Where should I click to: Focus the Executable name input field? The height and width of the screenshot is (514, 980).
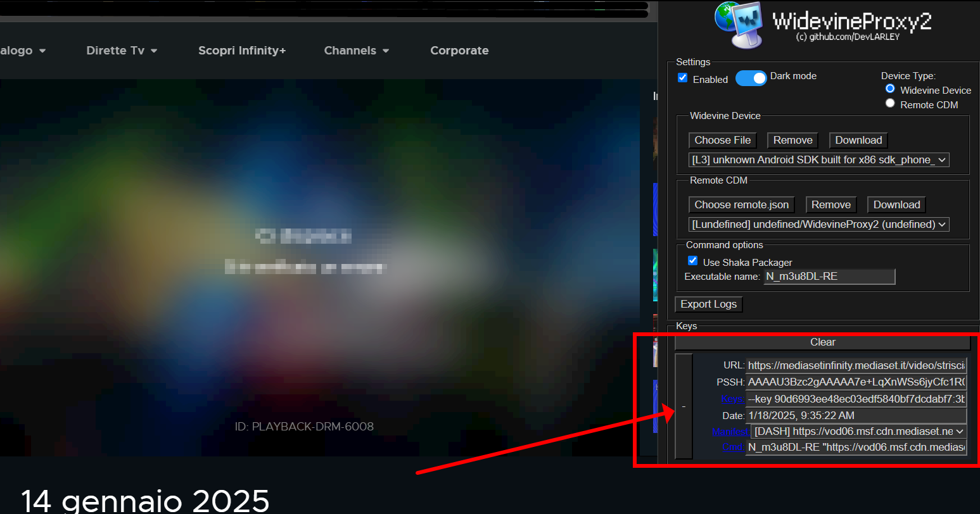(x=829, y=277)
